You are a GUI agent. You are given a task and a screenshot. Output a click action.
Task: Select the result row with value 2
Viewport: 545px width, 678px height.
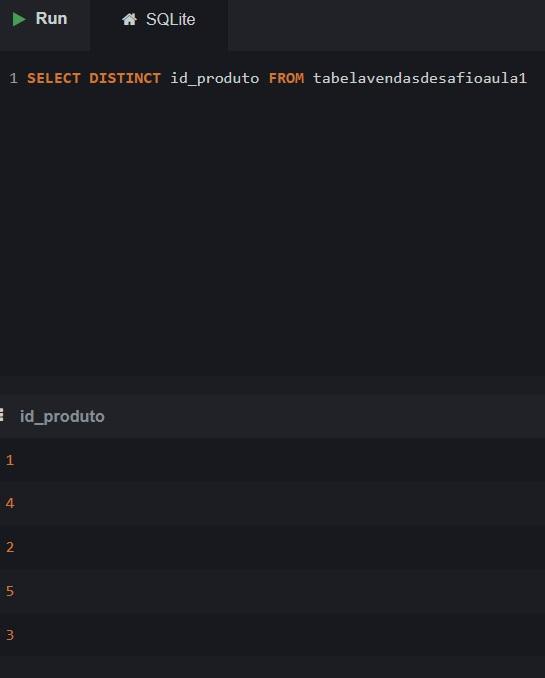click(272, 547)
